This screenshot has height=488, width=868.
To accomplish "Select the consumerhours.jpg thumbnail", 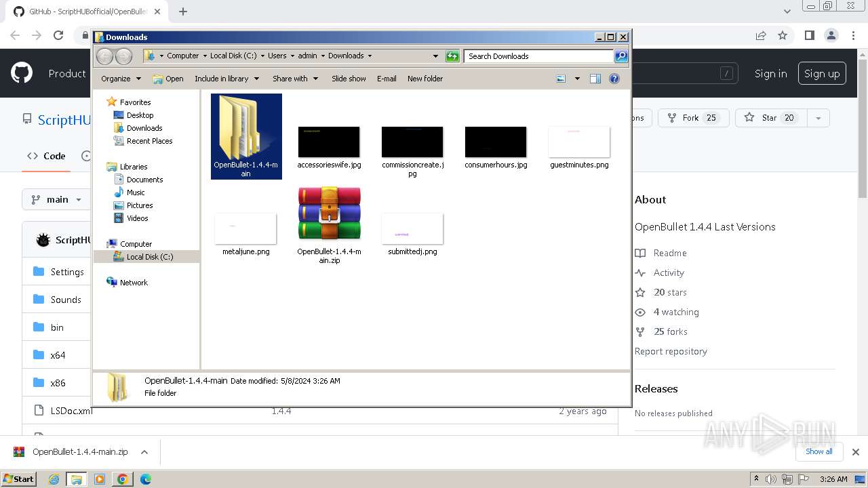I will (x=496, y=147).
